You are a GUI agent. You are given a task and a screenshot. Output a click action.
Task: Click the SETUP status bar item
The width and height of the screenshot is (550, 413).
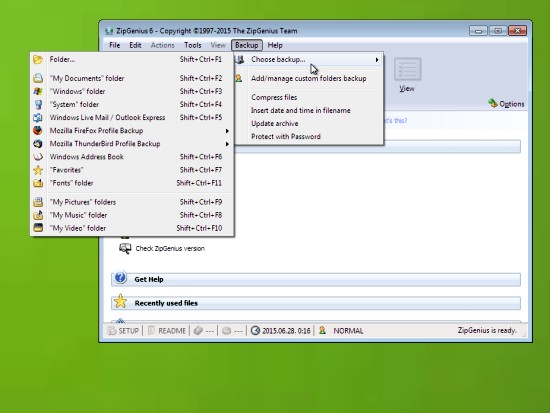click(x=123, y=331)
